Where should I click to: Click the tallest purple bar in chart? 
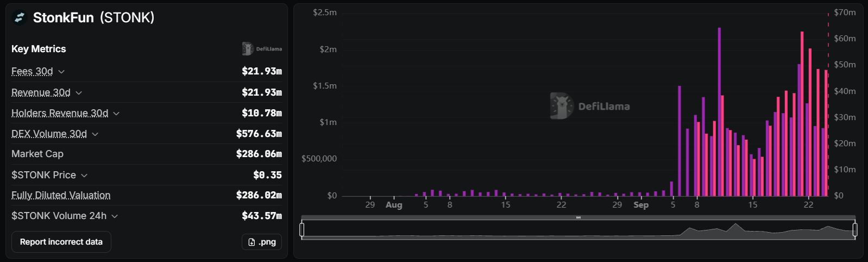tap(719, 112)
